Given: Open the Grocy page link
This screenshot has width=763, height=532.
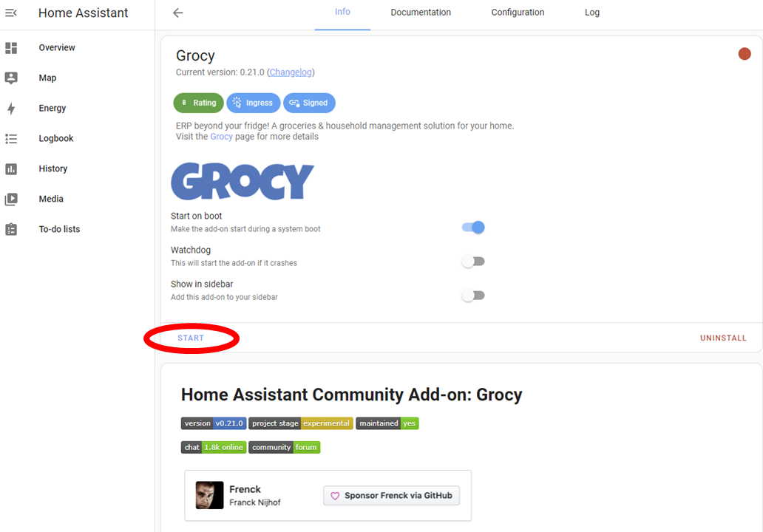Looking at the screenshot, I should point(221,137).
